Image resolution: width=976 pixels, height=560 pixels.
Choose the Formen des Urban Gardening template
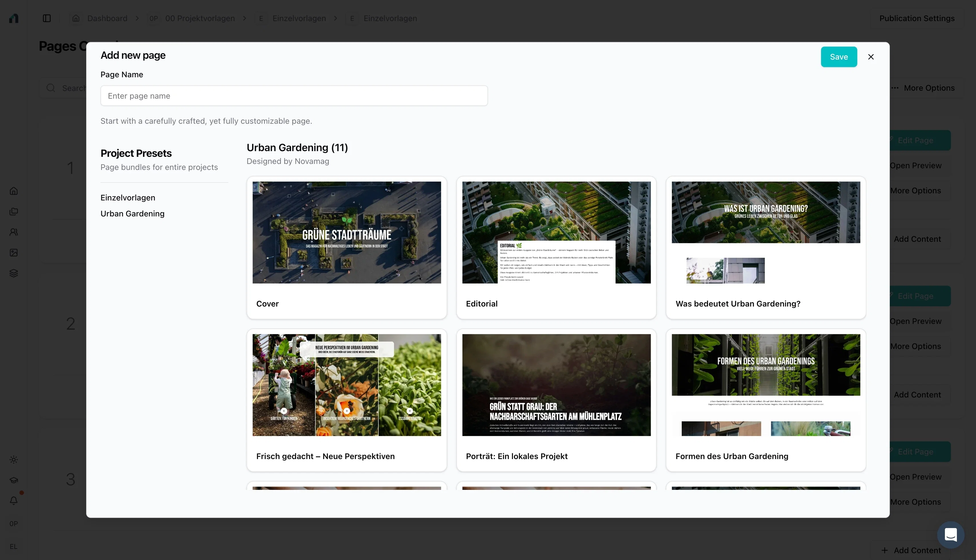click(766, 400)
